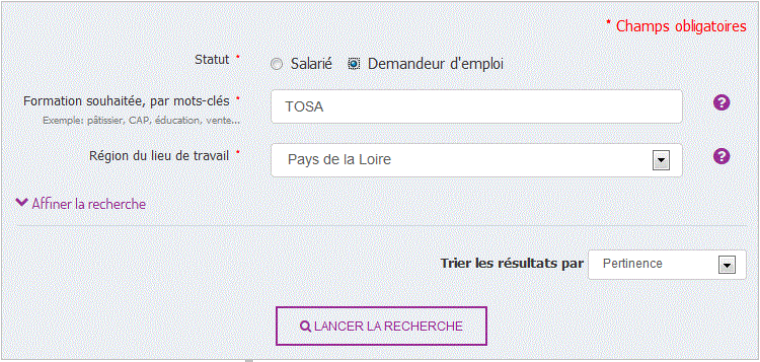
Task: Select the Demandeur d'emploi radio button
Action: coord(354,64)
